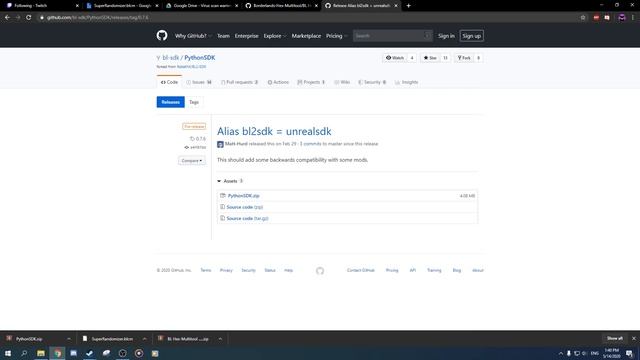
Task: Open the Projects tab
Action: 311,82
